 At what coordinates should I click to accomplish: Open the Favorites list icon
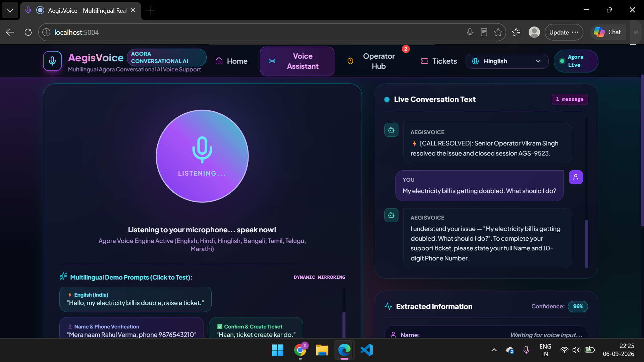click(x=516, y=32)
